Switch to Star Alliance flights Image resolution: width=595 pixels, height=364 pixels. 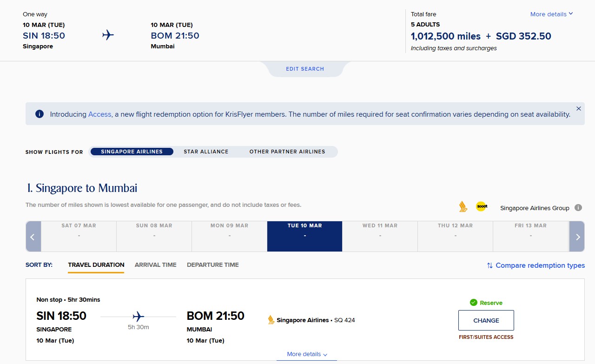tap(206, 152)
